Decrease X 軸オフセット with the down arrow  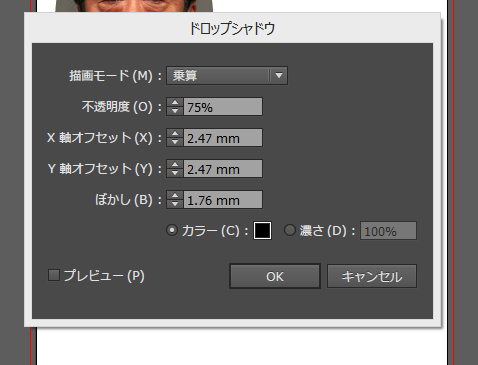click(x=175, y=142)
